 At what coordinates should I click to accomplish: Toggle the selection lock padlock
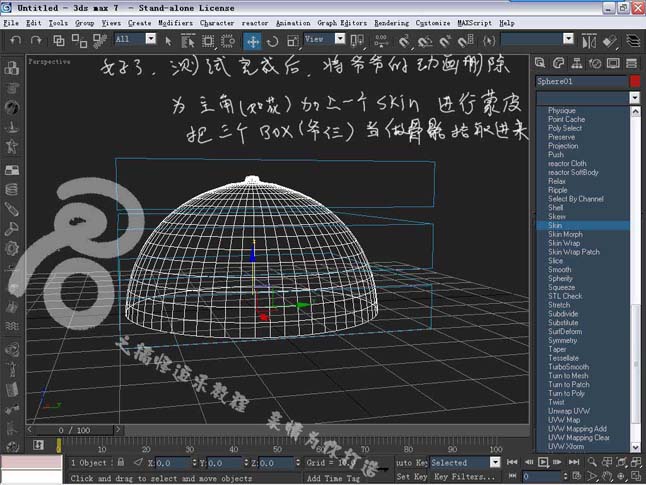point(121,462)
